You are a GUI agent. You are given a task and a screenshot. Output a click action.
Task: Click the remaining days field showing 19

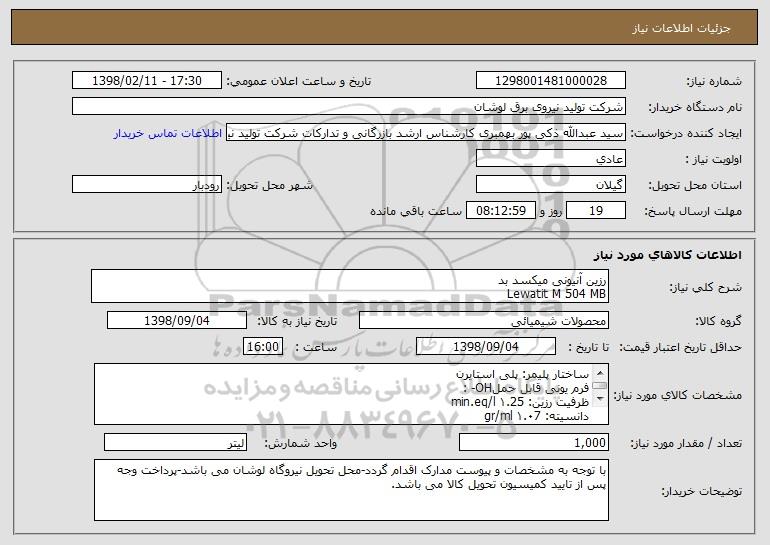pyautogui.click(x=596, y=211)
